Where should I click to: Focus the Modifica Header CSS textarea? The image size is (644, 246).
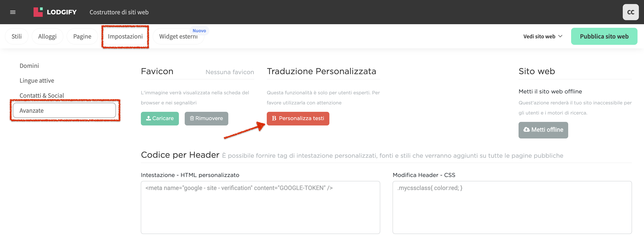click(x=512, y=207)
